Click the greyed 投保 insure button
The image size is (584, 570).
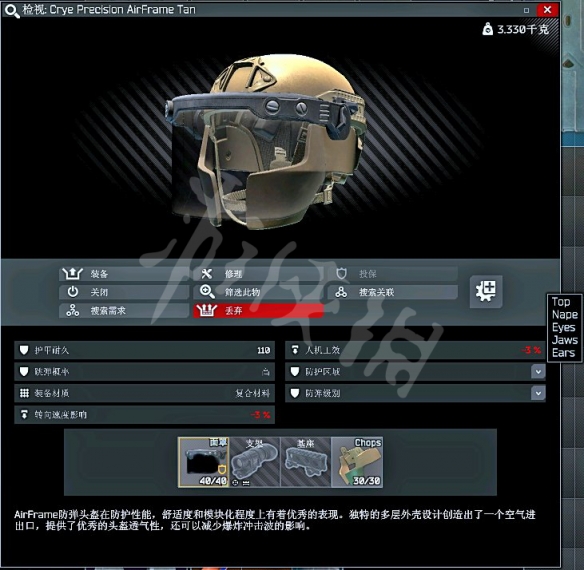[x=393, y=274]
